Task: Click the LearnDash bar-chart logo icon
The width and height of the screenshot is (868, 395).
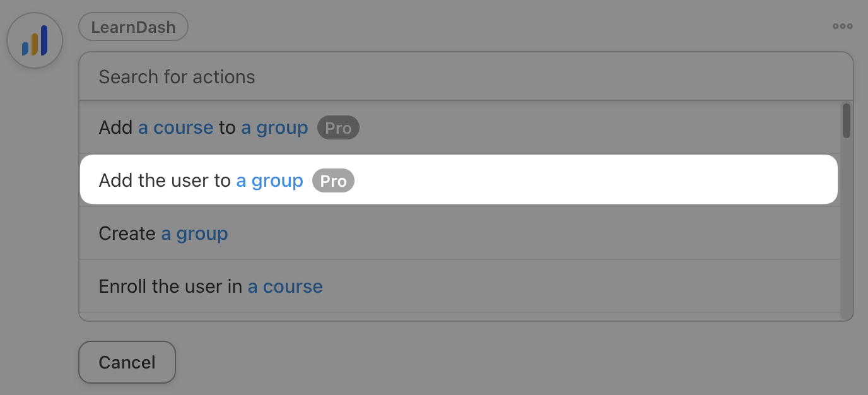Action: point(35,41)
